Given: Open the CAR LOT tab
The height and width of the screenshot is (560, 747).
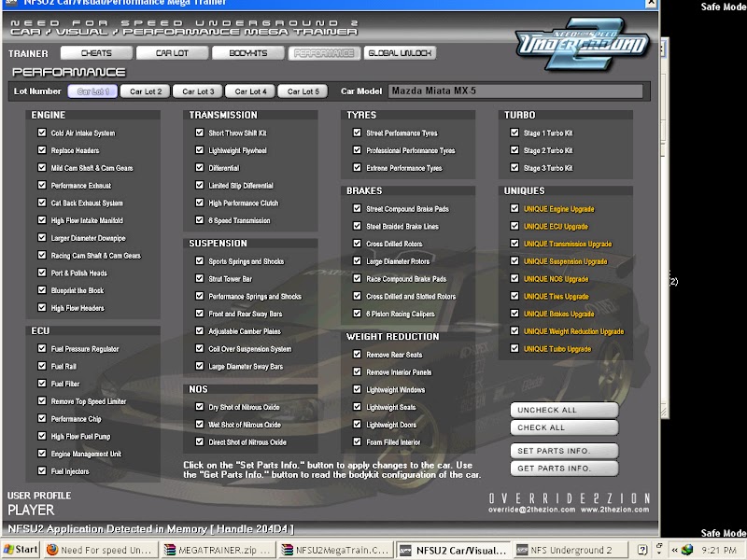Looking at the screenshot, I should pyautogui.click(x=172, y=53).
